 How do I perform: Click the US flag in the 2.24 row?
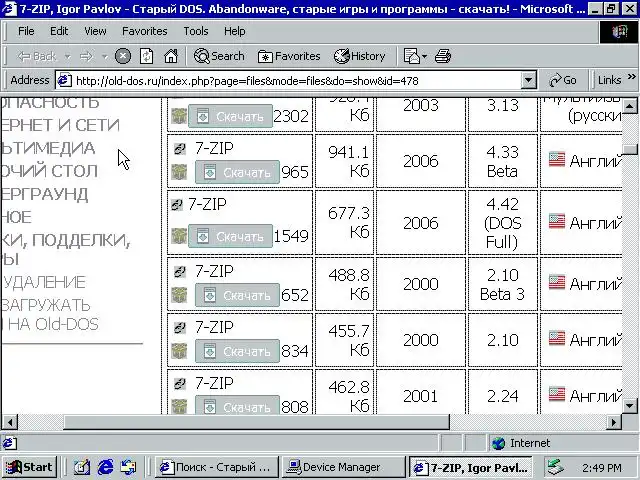[x=557, y=394]
